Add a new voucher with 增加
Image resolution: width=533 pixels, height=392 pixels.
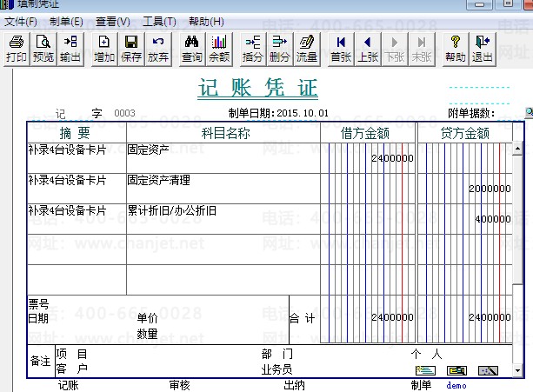coord(104,49)
